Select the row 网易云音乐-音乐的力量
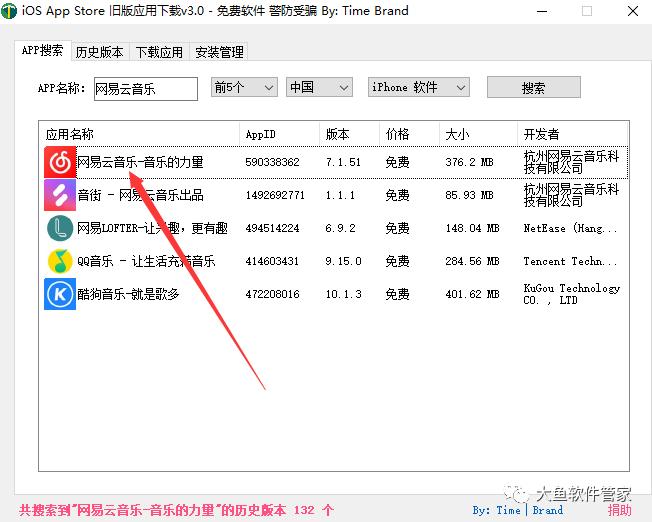The image size is (652, 522). coord(336,162)
